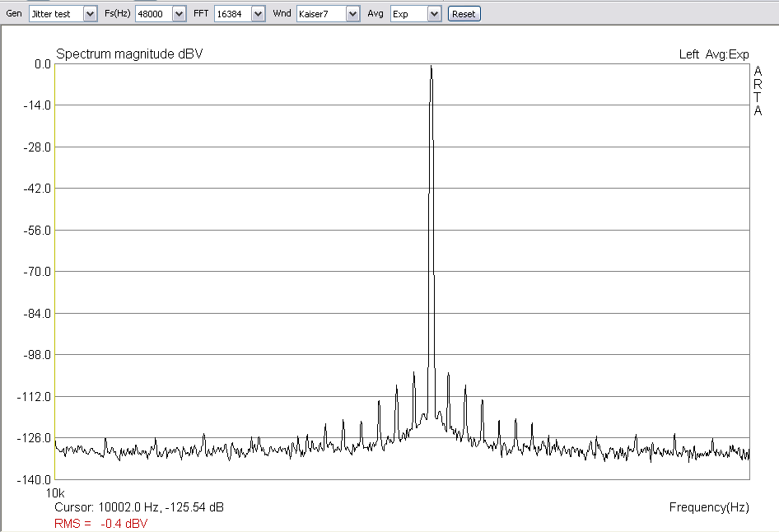The width and height of the screenshot is (779, 532).
Task: Click the Fs(Hz) label in the toolbar
Action: [x=117, y=13]
